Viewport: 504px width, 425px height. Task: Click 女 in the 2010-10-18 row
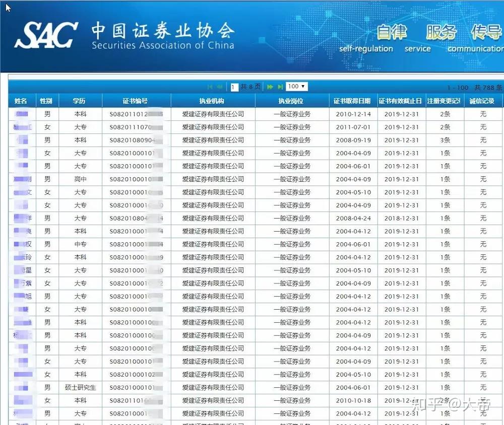pyautogui.click(x=47, y=400)
